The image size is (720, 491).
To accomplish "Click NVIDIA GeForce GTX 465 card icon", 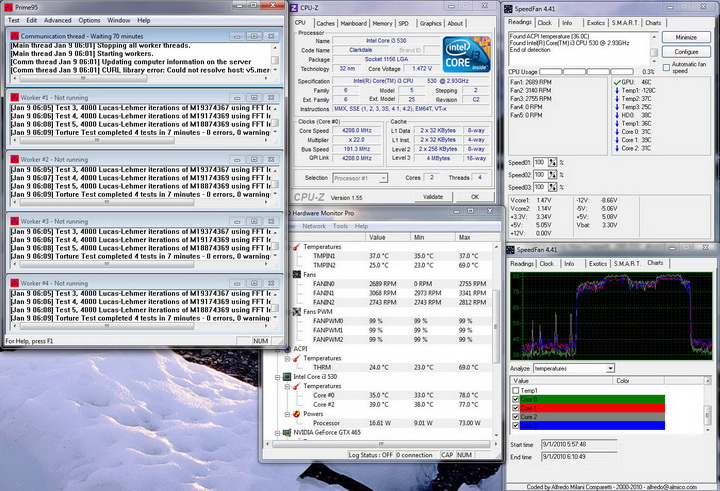I will tap(287, 433).
